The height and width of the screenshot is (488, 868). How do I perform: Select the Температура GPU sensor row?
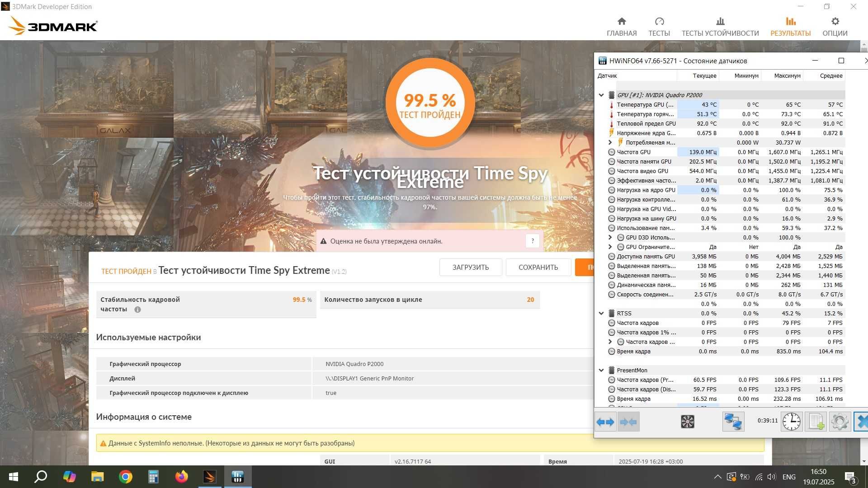(726, 104)
